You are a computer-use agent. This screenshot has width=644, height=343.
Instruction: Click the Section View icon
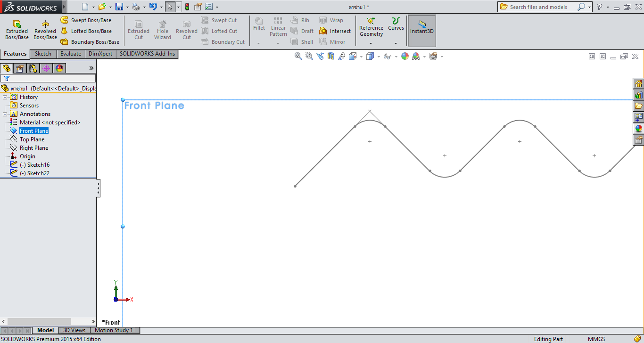point(330,56)
